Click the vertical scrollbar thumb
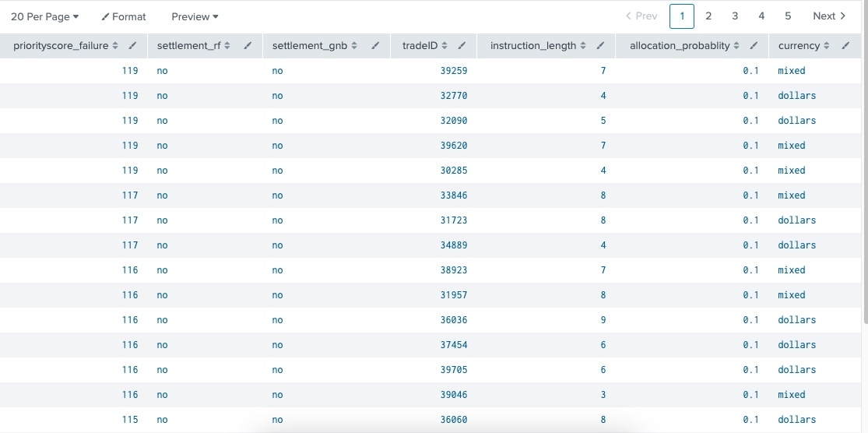 click(x=865, y=160)
